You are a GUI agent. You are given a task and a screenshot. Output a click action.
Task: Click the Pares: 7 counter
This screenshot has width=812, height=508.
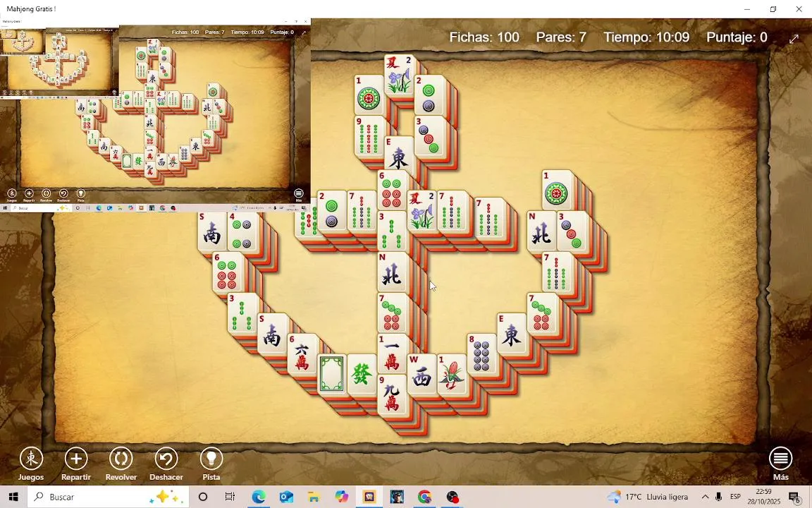click(561, 37)
